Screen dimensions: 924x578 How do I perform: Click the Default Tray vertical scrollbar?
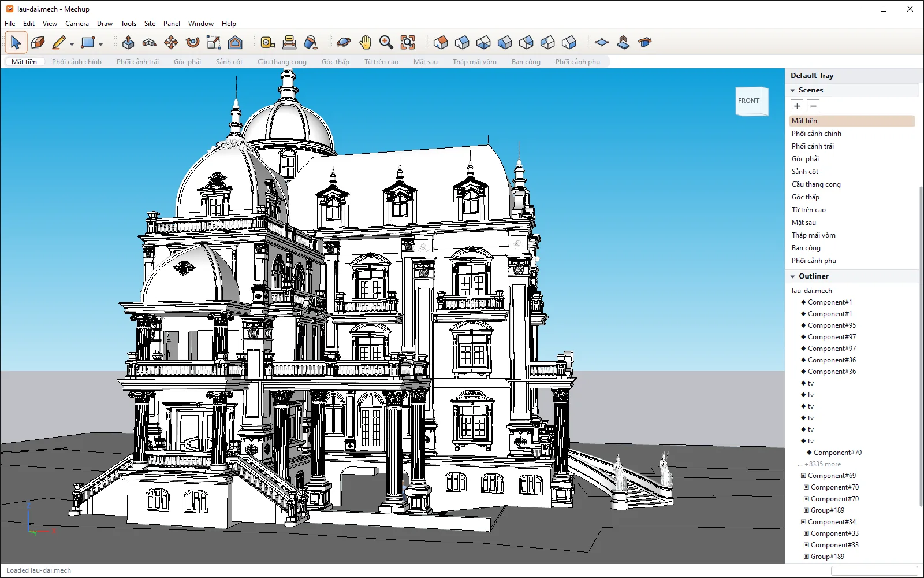pos(921,347)
